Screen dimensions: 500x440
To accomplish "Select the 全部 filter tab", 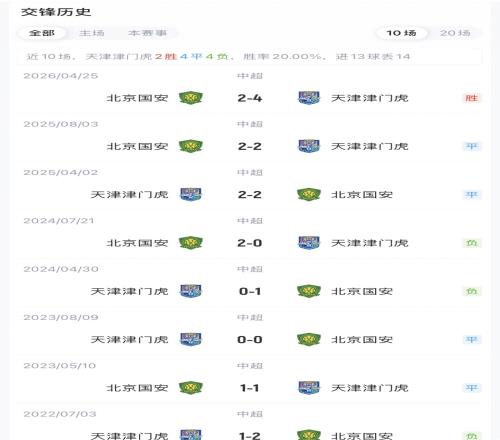I will (x=41, y=33).
